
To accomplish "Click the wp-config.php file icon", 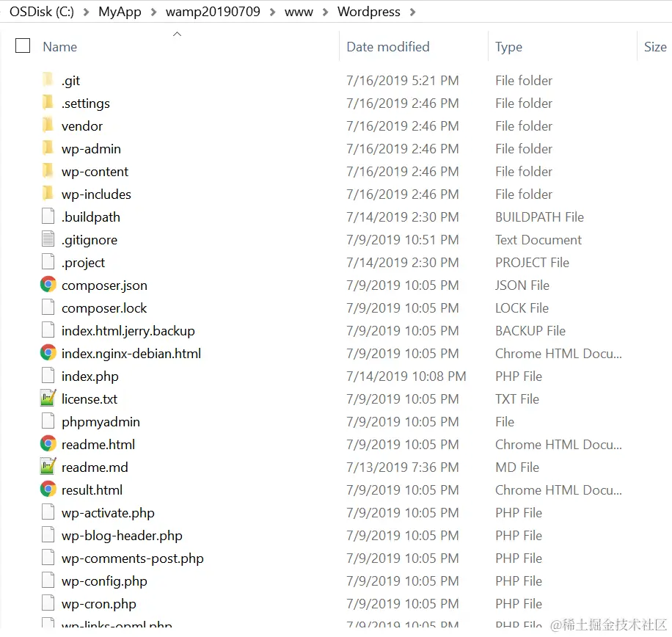I will pos(48,580).
